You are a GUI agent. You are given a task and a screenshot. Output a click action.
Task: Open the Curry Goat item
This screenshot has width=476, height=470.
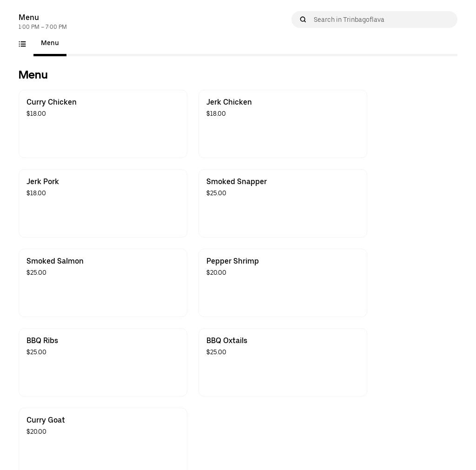[103, 439]
